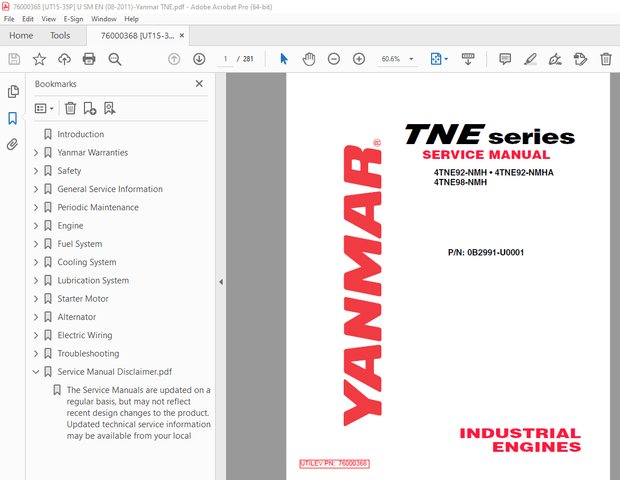The width and height of the screenshot is (620, 480).
Task: Expand the Safety bookmark
Action: click(36, 171)
